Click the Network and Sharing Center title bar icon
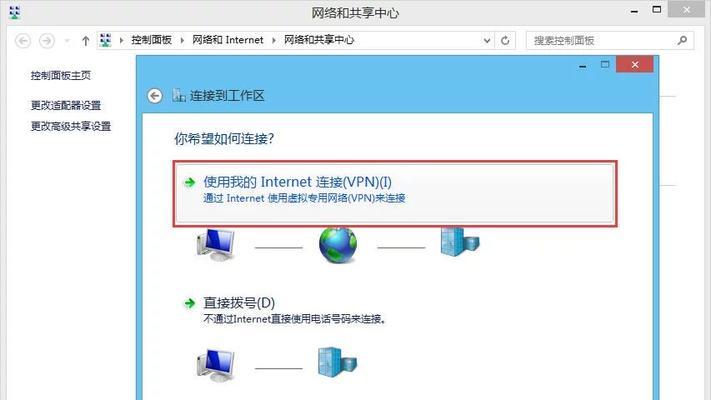The height and width of the screenshot is (400, 711). (15, 12)
